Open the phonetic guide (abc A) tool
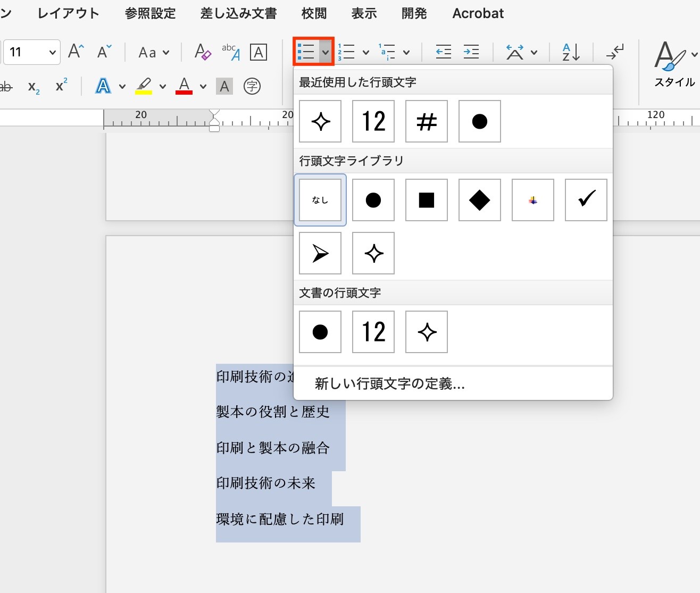 coord(231,52)
